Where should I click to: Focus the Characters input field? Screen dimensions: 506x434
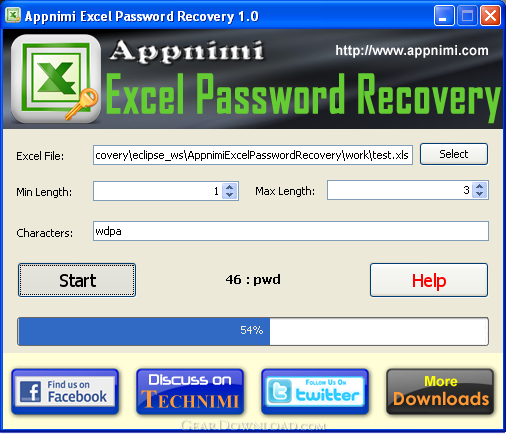pyautogui.click(x=291, y=231)
